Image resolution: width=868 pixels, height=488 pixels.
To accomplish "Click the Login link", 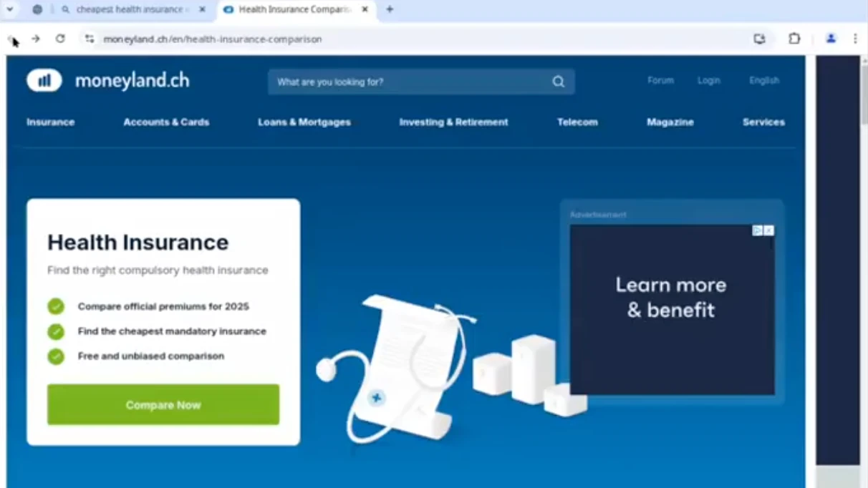I will 709,81.
